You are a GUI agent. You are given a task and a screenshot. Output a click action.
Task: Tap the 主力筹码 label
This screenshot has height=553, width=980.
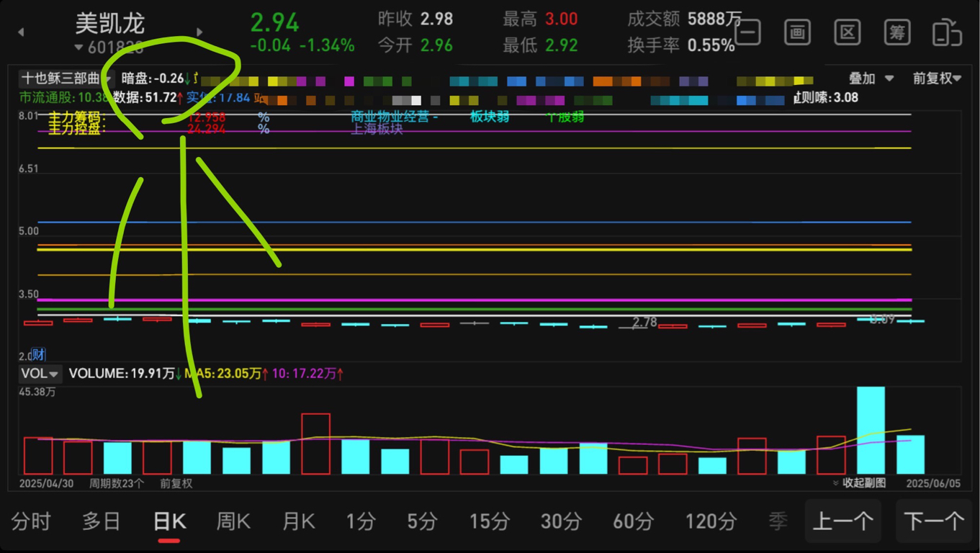(x=77, y=117)
